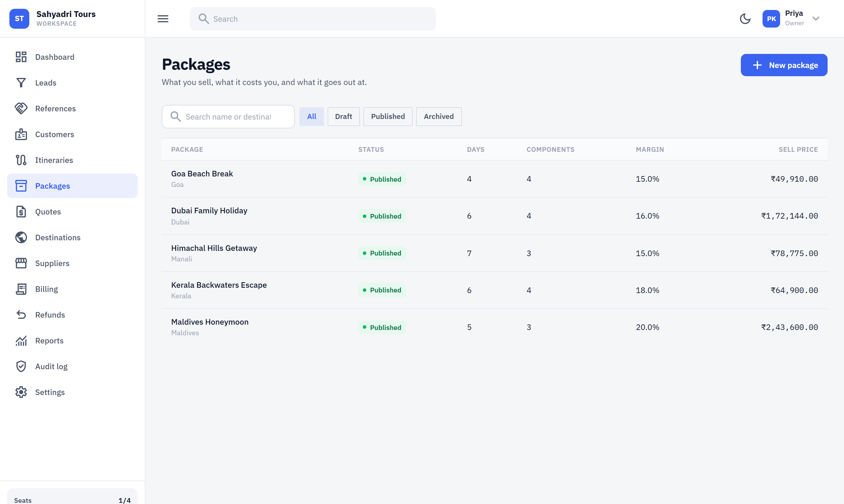Toggle dark mode with the moon icon
Screen dimensions: 844x504
tap(745, 19)
